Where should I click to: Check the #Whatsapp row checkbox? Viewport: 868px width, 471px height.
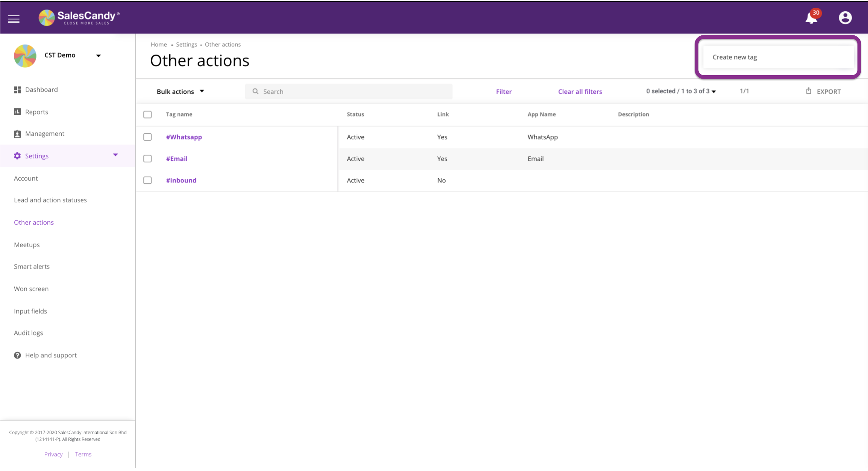tap(147, 137)
